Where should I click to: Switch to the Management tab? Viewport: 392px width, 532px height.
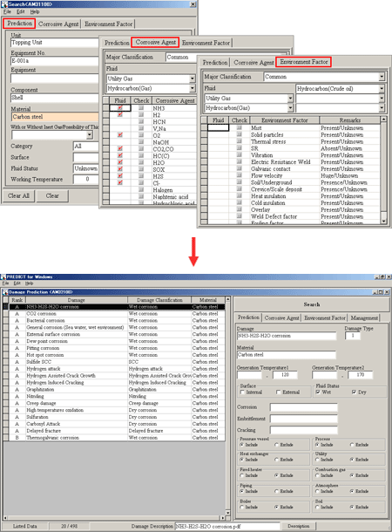pos(364,318)
